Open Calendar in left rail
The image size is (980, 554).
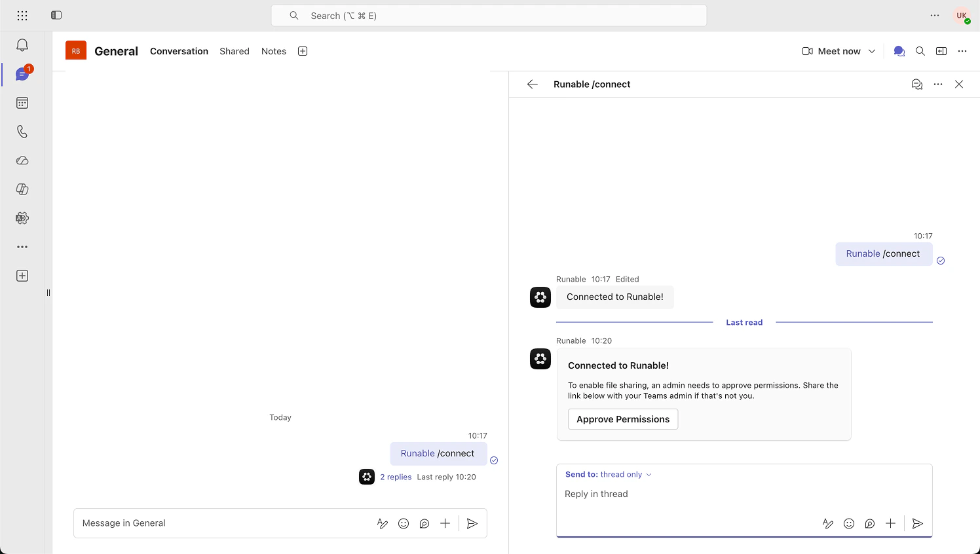[x=22, y=103]
